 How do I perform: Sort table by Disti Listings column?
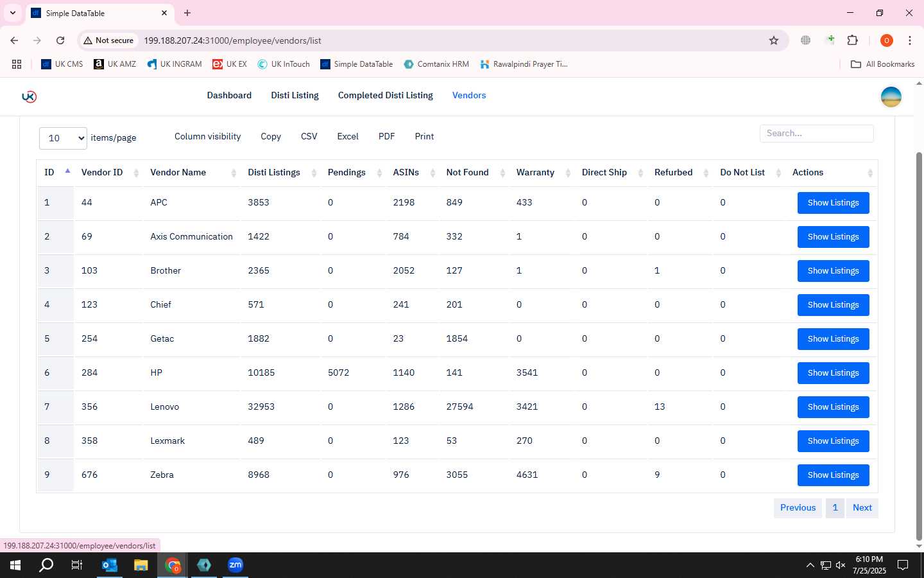pos(280,172)
